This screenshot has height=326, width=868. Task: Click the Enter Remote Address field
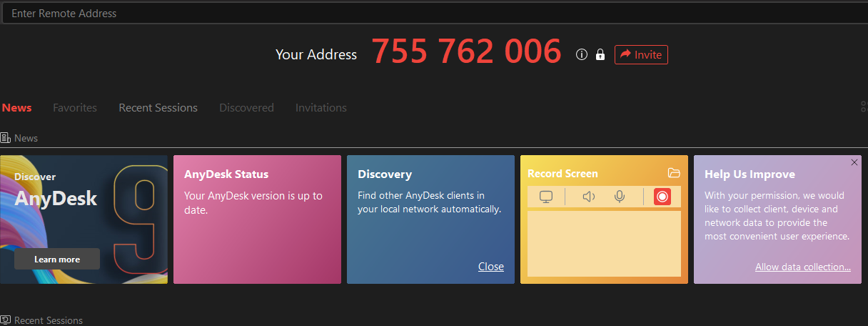[434, 13]
